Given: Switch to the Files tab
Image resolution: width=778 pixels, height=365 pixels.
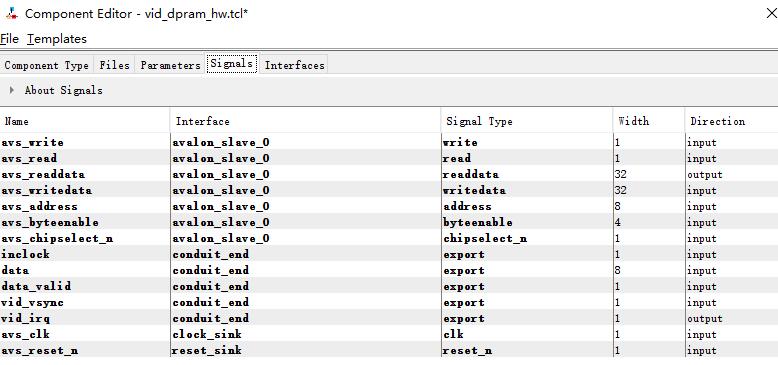Looking at the screenshot, I should pyautogui.click(x=114, y=65).
